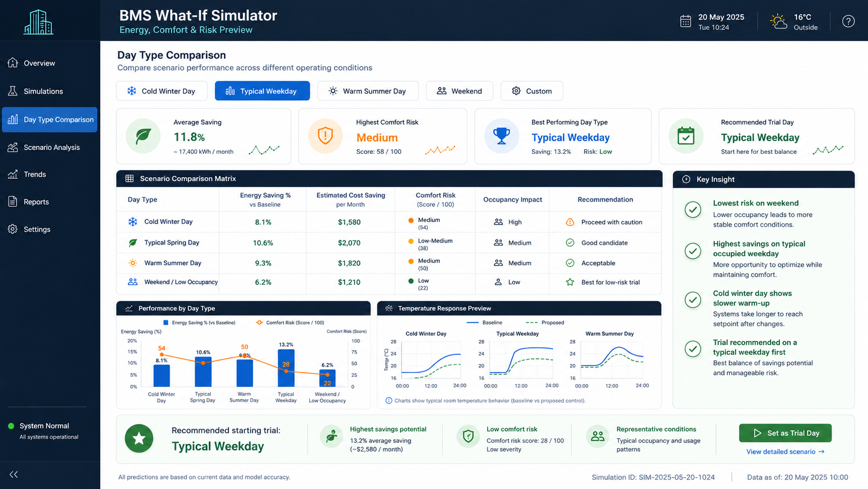Click Energy Saving % blue legend swatch

[x=166, y=323]
